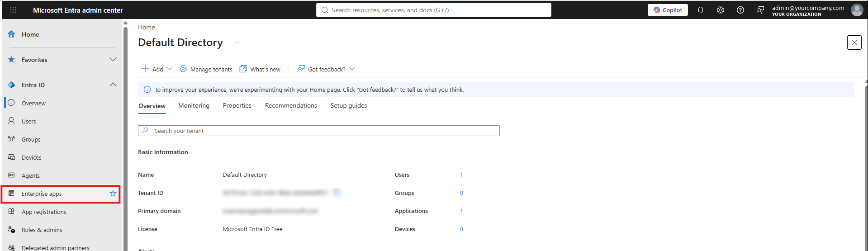The image size is (868, 251).
Task: Toggle favorite star for Enterprise apps
Action: click(x=113, y=194)
